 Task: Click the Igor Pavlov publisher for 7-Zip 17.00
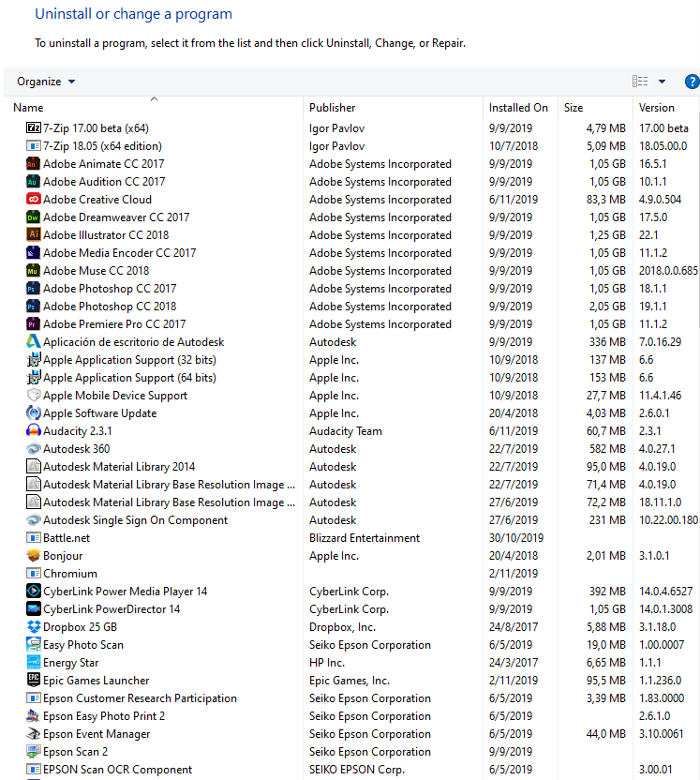pos(336,128)
